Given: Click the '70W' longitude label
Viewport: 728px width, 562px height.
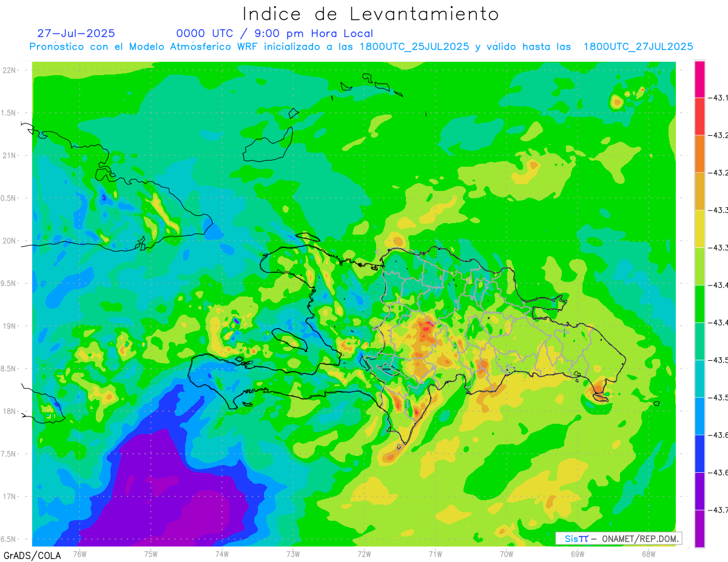Looking at the screenshot, I should pyautogui.click(x=506, y=554).
